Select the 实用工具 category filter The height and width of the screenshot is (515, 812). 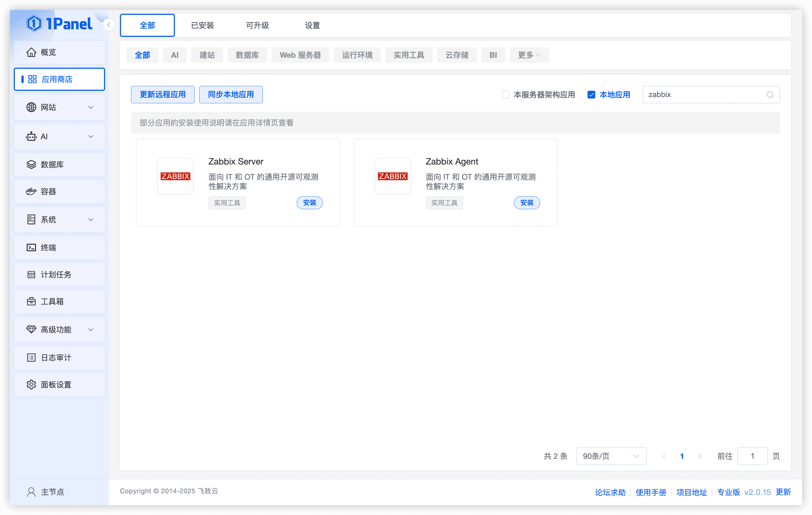tap(409, 55)
